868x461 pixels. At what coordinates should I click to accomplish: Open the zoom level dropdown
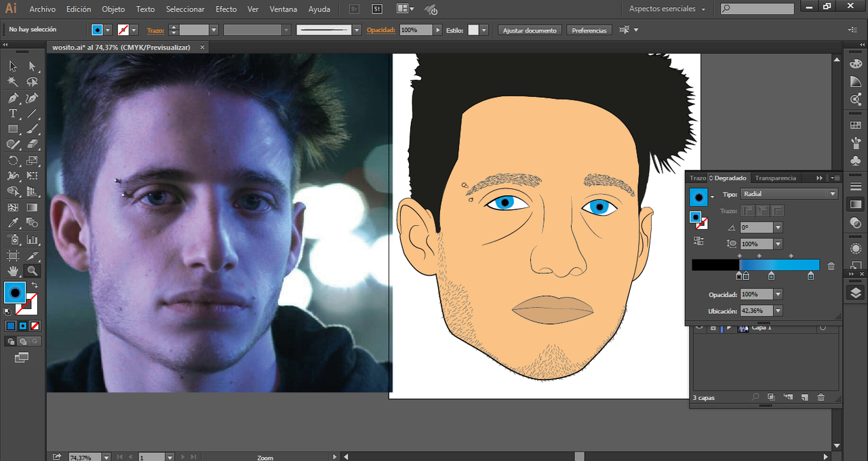106,458
